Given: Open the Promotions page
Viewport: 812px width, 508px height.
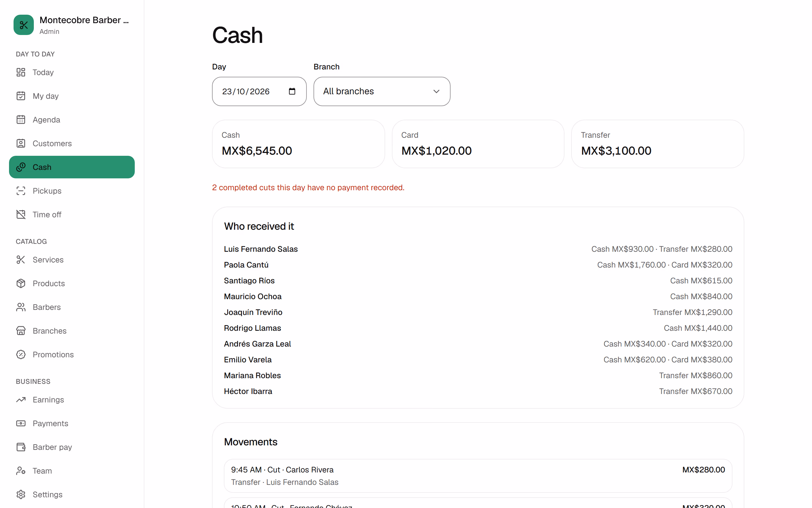Looking at the screenshot, I should [72, 354].
